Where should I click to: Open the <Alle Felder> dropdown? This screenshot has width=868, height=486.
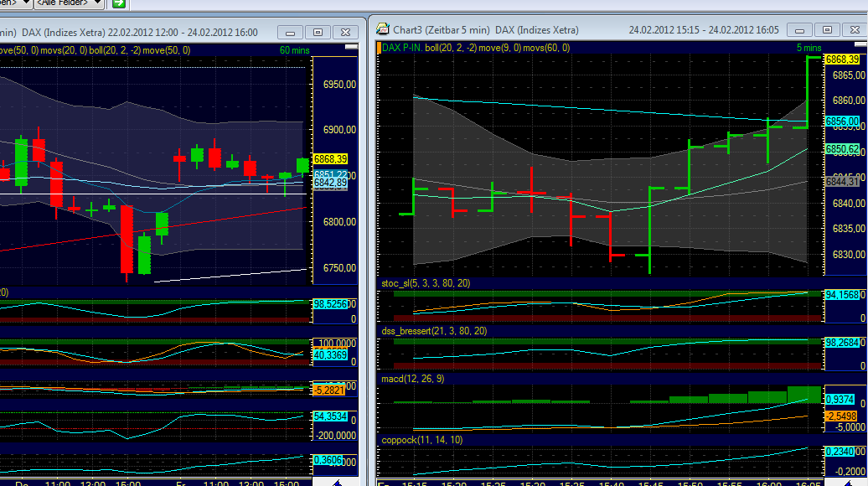coord(71,4)
